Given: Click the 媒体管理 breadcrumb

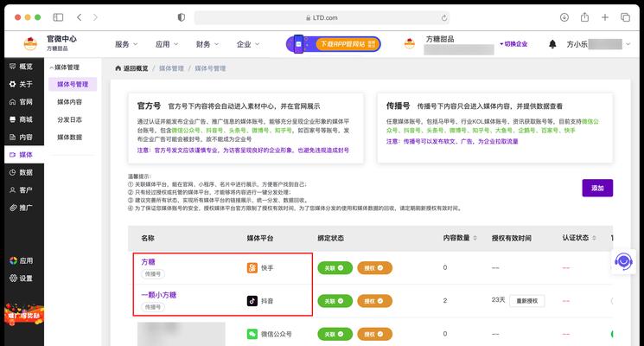Looking at the screenshot, I should pos(171,68).
